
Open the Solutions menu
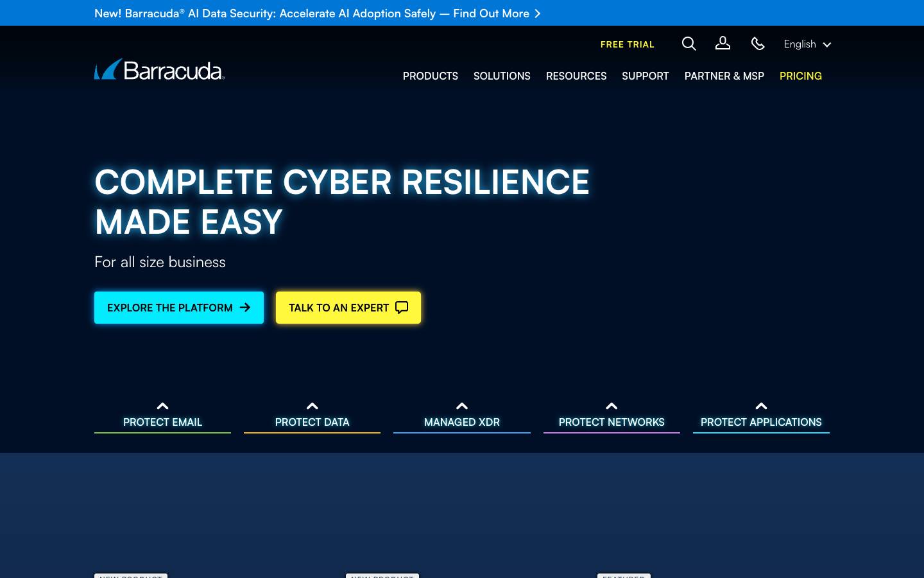tap(502, 76)
